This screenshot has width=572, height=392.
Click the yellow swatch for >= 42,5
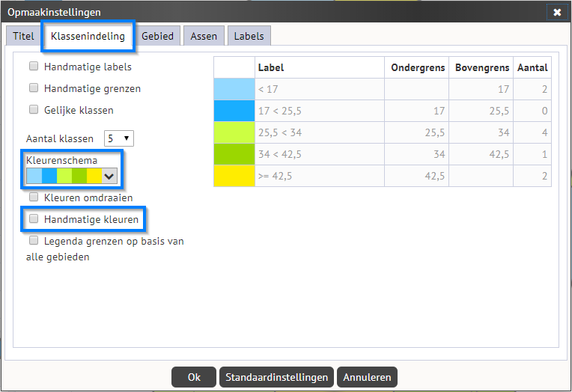(234, 176)
